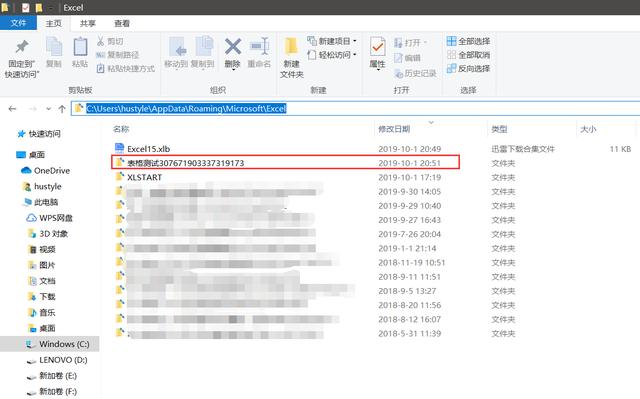Click the XLSTART folder icon
Viewport: 640px width, 399px height.
(x=120, y=177)
